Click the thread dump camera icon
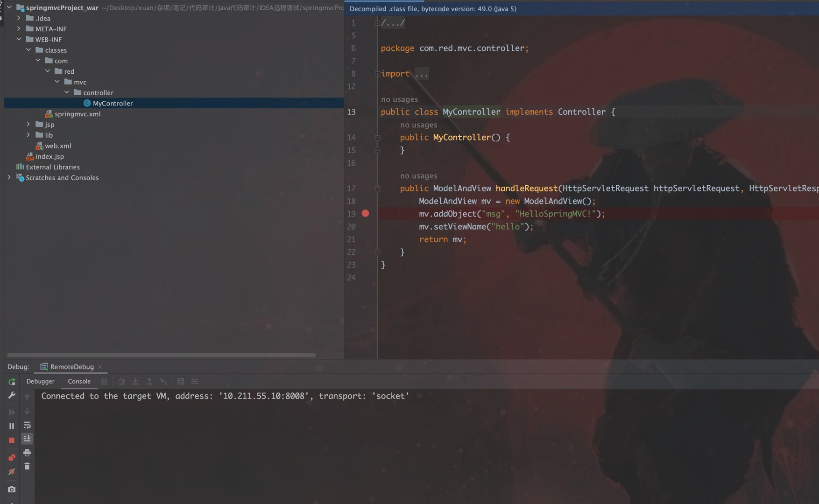 12,489
